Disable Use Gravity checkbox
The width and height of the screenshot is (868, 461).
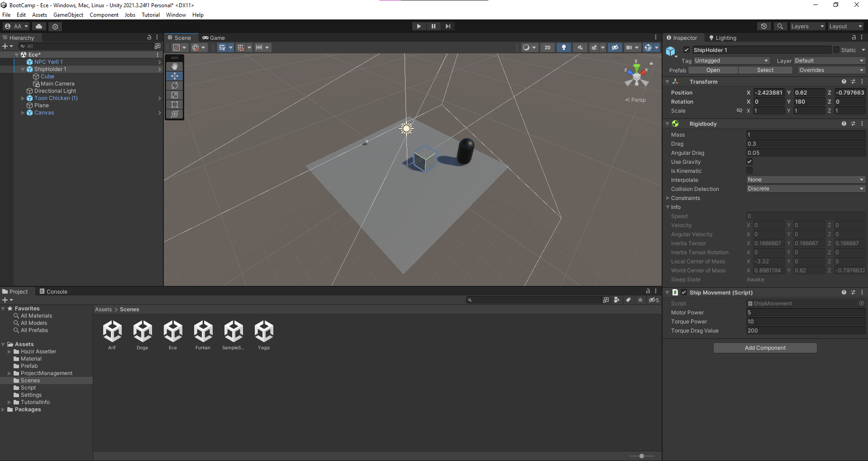tap(749, 162)
